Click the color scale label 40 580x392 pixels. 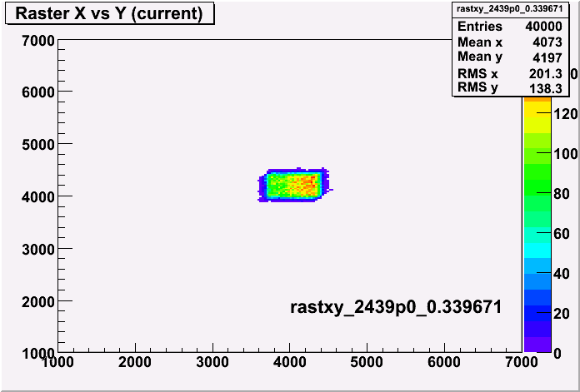coord(562,274)
